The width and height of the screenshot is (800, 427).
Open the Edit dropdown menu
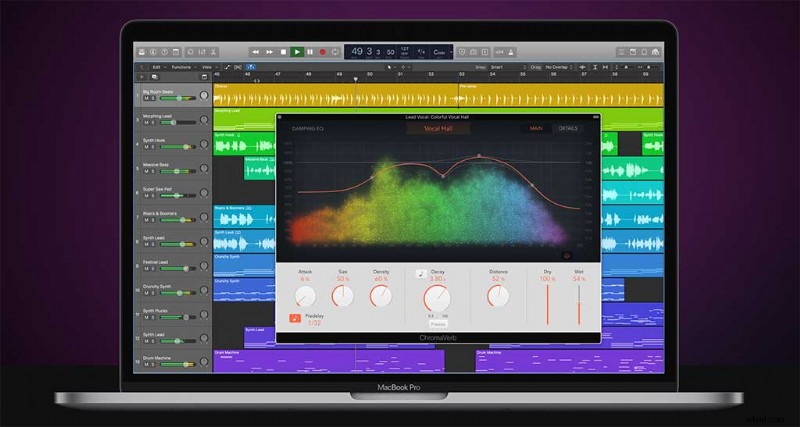point(157,66)
